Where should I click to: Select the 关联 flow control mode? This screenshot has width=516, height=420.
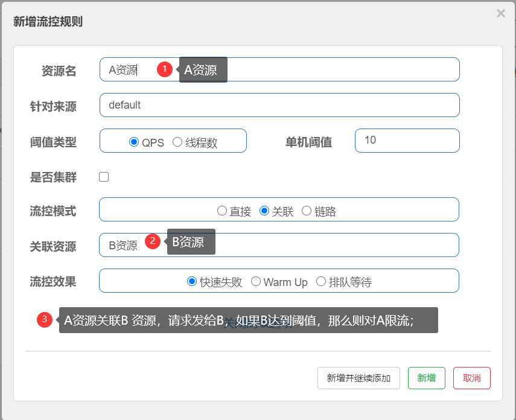point(266,210)
